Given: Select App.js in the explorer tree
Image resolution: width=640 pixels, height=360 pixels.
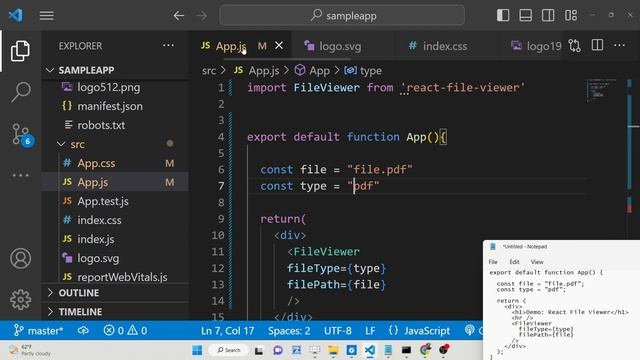Looking at the screenshot, I should (115, 182).
